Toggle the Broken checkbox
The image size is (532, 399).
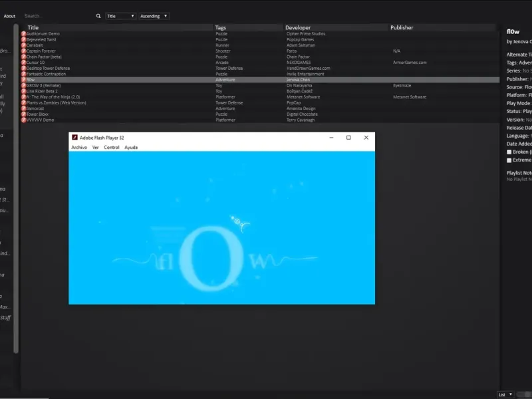tap(509, 152)
